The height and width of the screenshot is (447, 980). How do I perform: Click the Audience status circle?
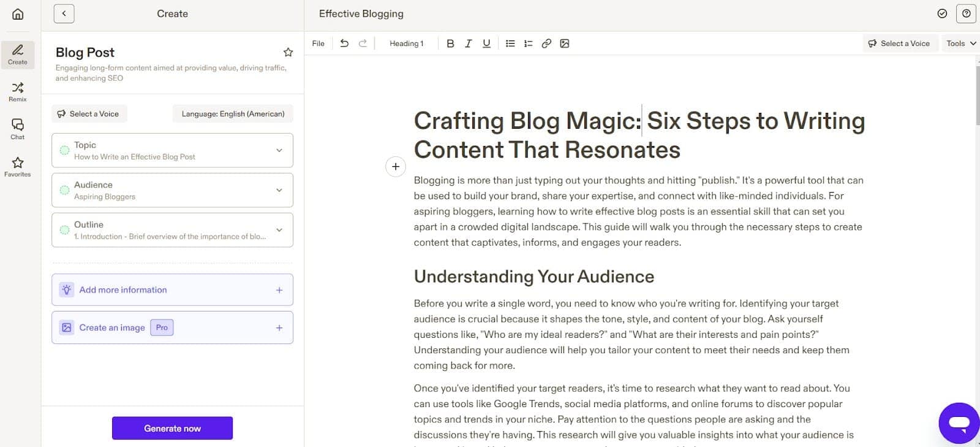point(64,190)
